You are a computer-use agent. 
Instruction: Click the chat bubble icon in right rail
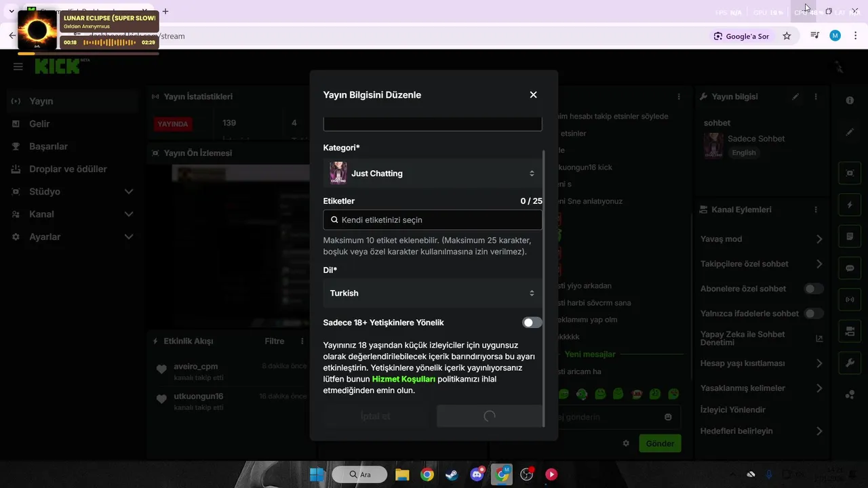(850, 268)
